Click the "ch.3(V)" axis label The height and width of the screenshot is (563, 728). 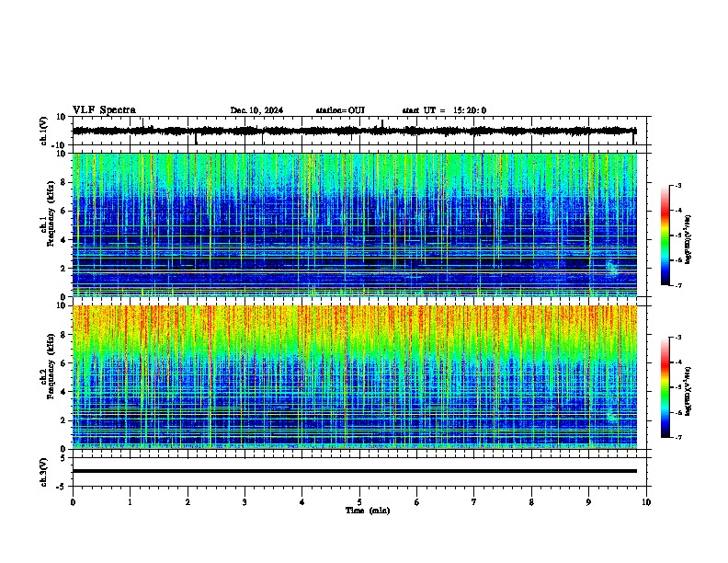pos(44,472)
